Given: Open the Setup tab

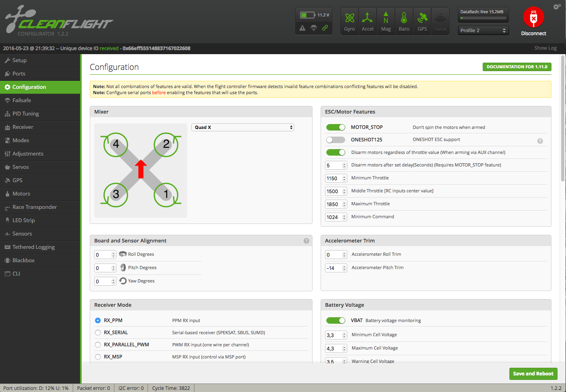Looking at the screenshot, I should pos(40,60).
